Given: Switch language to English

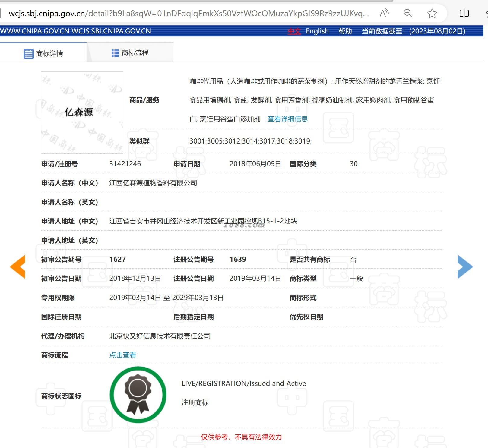Looking at the screenshot, I should (317, 31).
